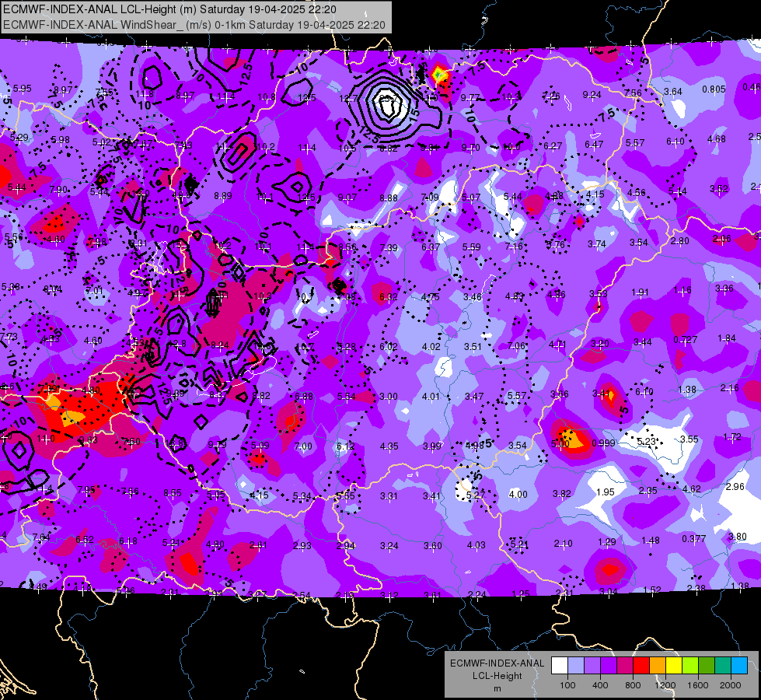Click the orange swatch in the legend
761x700 pixels.
pyautogui.click(x=658, y=666)
